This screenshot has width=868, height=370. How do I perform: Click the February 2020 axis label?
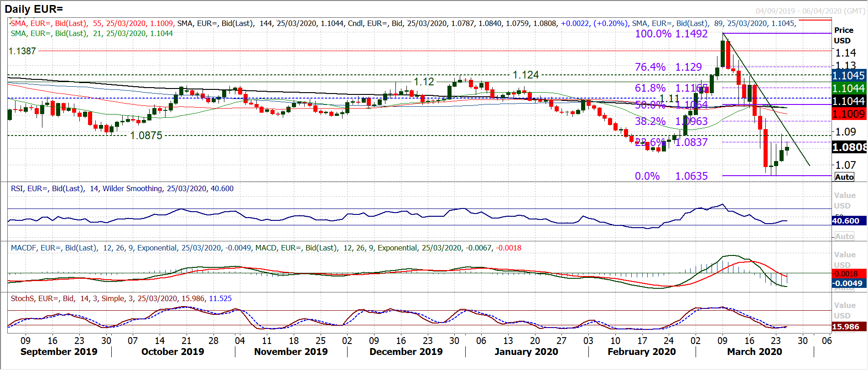[642, 352]
